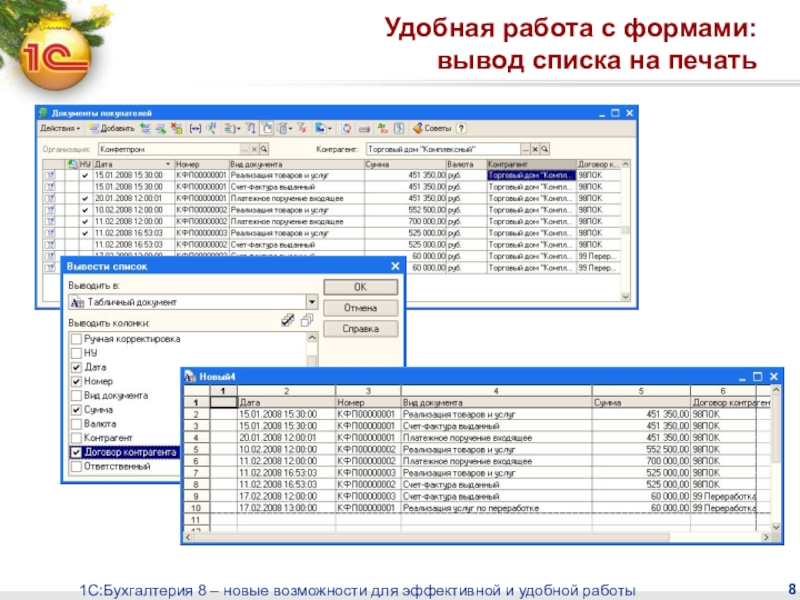800x600 pixels.
Task: Click the uncheck all columns icon
Action: (307, 320)
